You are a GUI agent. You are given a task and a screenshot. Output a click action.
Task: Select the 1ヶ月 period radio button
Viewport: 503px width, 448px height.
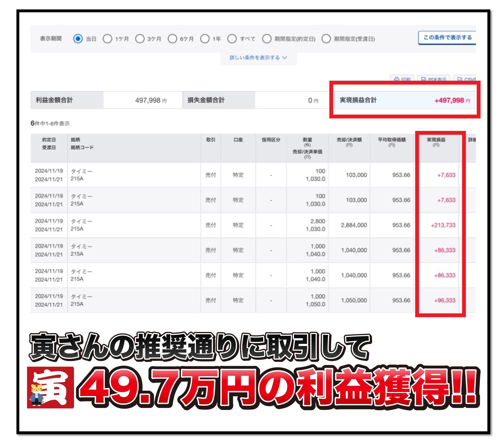(107, 39)
